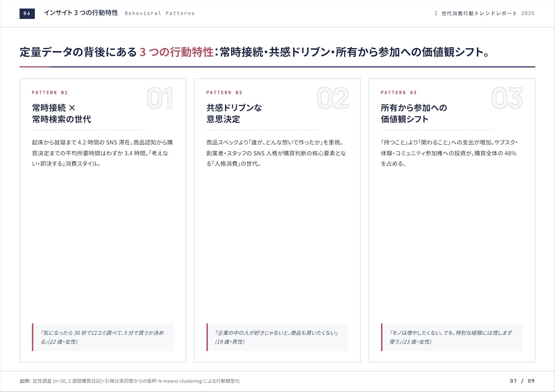The image size is (555, 392).
Task: Click the large outlined number 02
Action: pyautogui.click(x=333, y=98)
